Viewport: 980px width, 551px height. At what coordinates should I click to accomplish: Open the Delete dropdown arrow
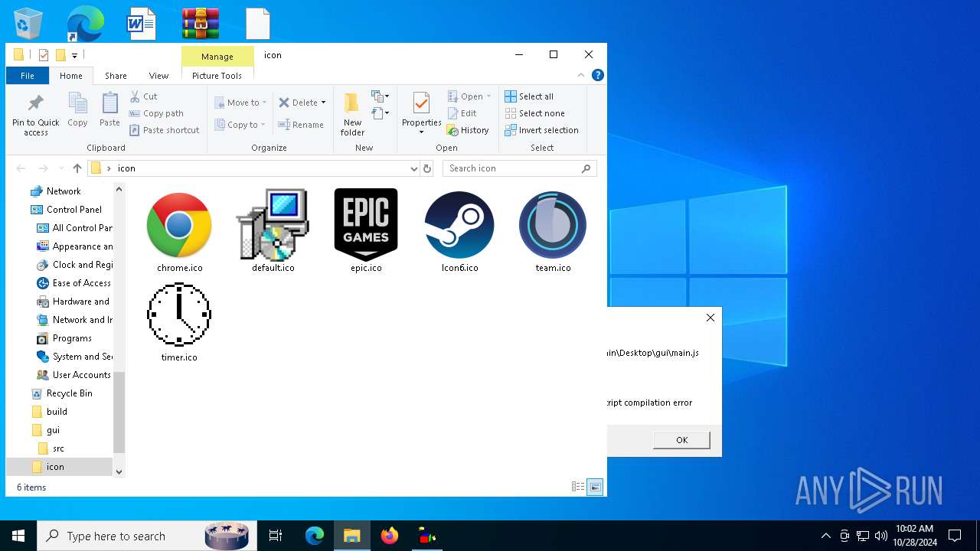point(323,103)
